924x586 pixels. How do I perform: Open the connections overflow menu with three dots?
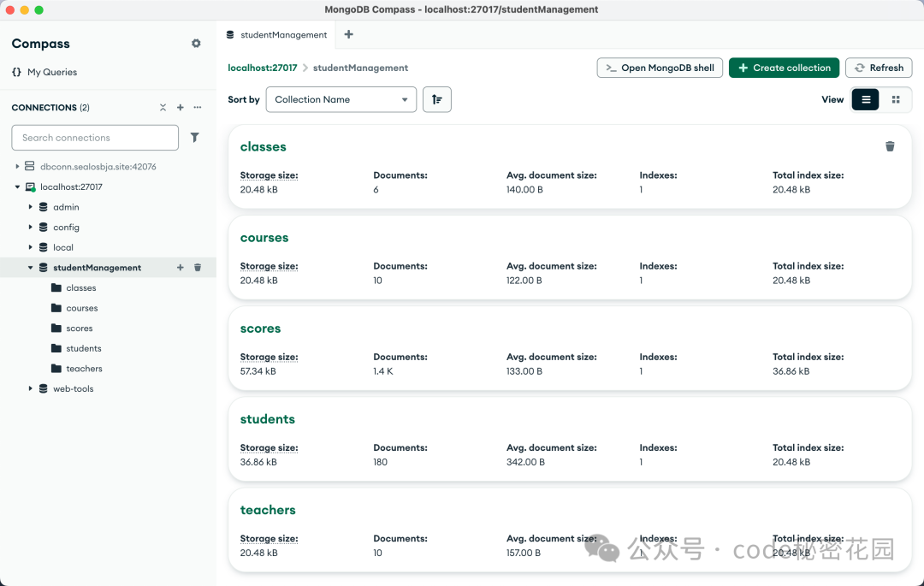tap(196, 107)
